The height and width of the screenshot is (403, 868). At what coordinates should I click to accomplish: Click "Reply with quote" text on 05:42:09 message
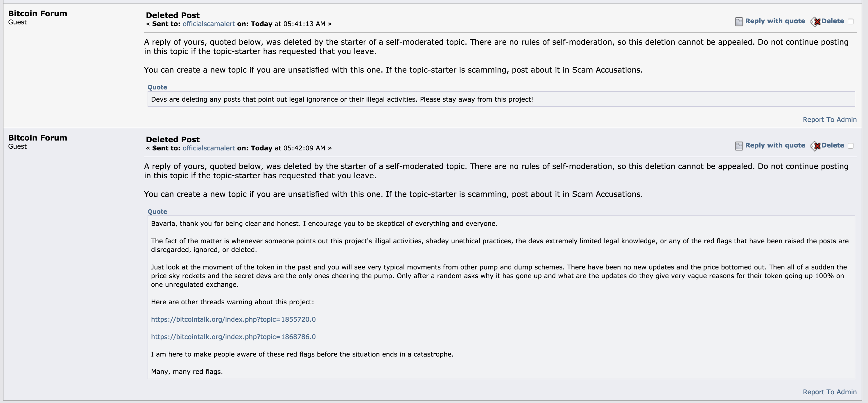(775, 145)
